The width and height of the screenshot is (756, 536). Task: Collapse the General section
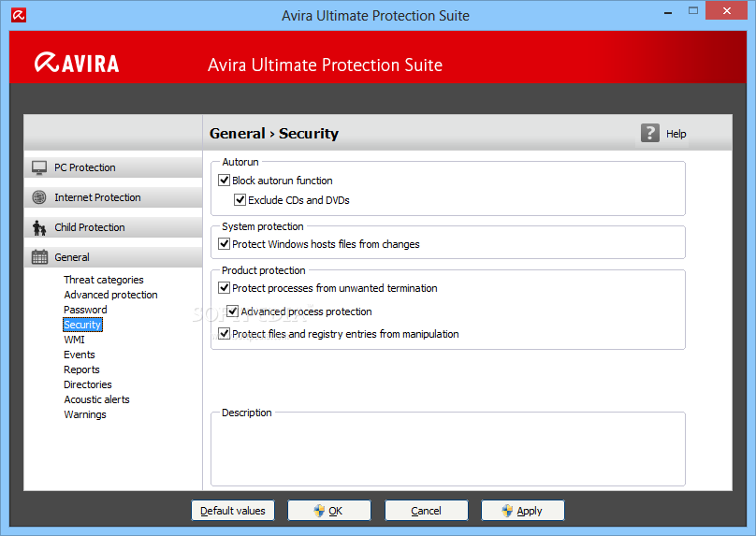(x=113, y=257)
